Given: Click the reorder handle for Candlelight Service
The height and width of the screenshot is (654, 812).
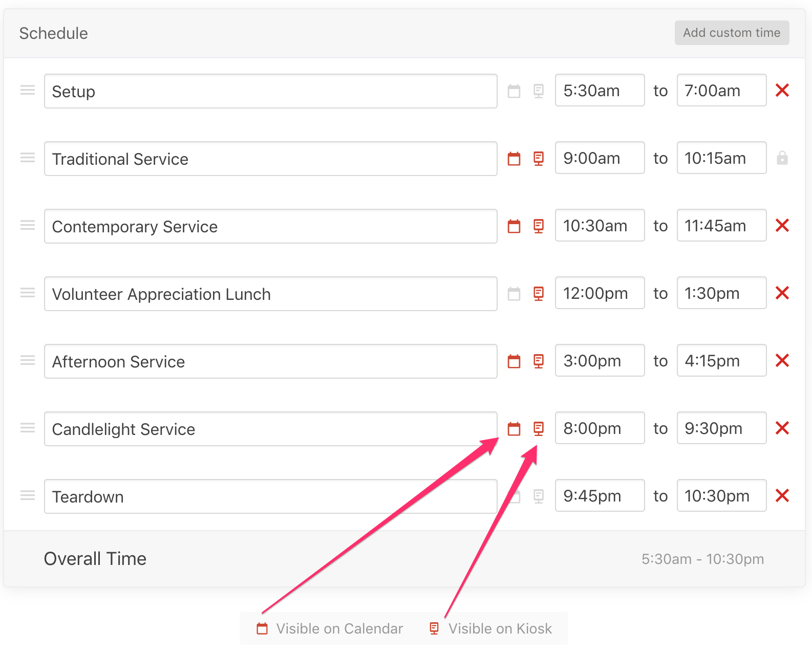Looking at the screenshot, I should (x=28, y=428).
